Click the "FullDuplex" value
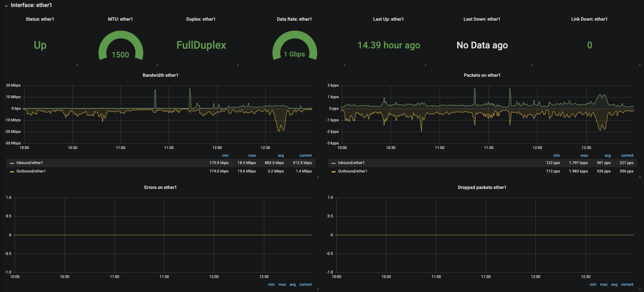644x292 pixels. pos(201,45)
